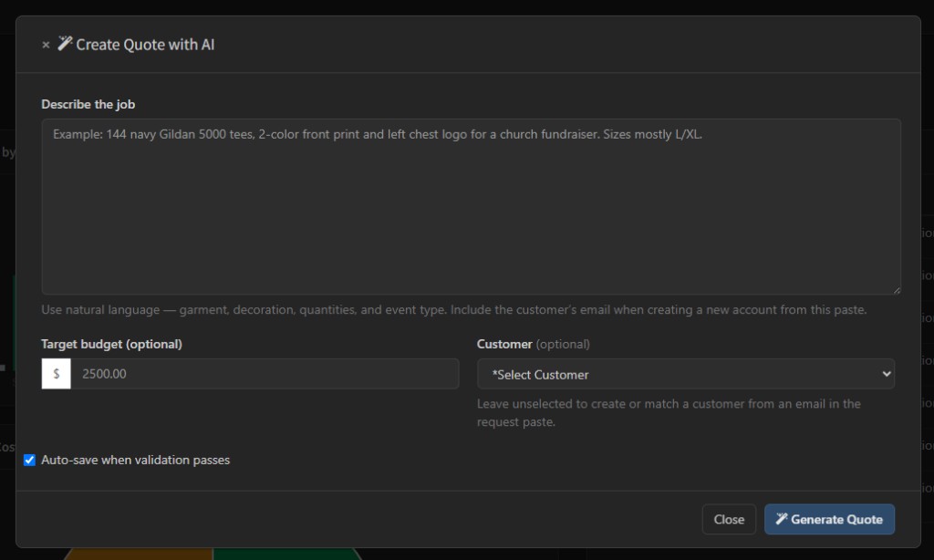Click the Create Quote with AI title

pyautogui.click(x=145, y=45)
